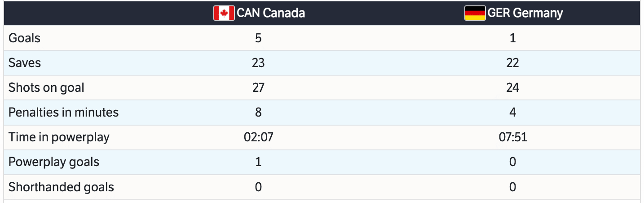Select Germany's powerplay time 07:51

point(513,137)
